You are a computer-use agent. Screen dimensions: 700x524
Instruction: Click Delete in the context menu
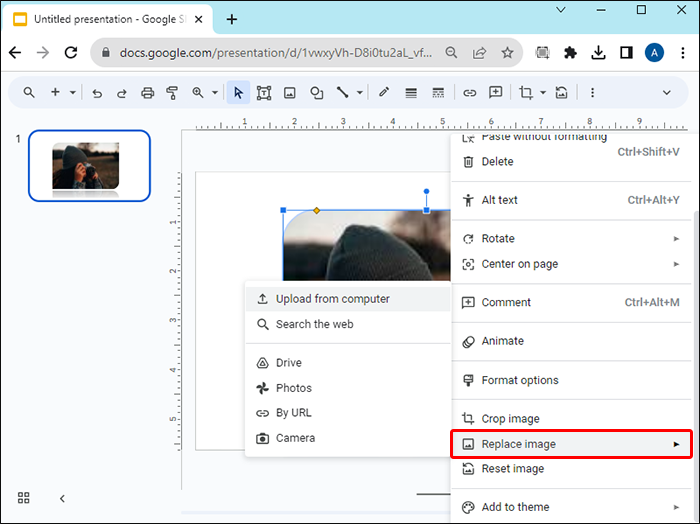point(571,162)
